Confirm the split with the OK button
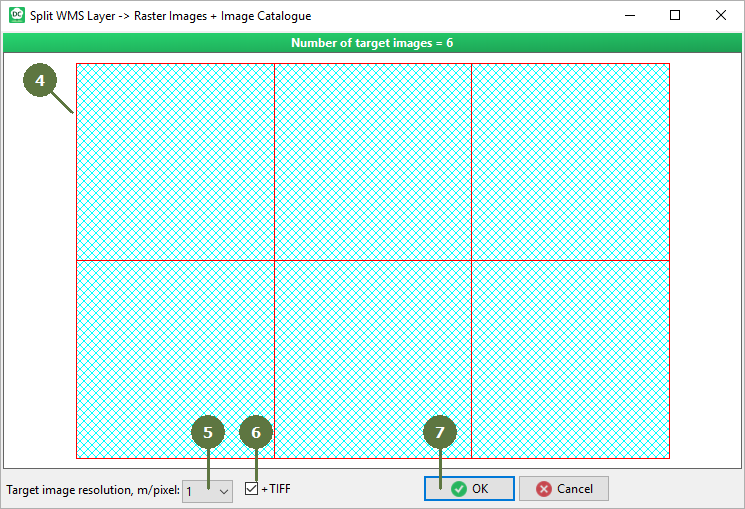 point(469,489)
